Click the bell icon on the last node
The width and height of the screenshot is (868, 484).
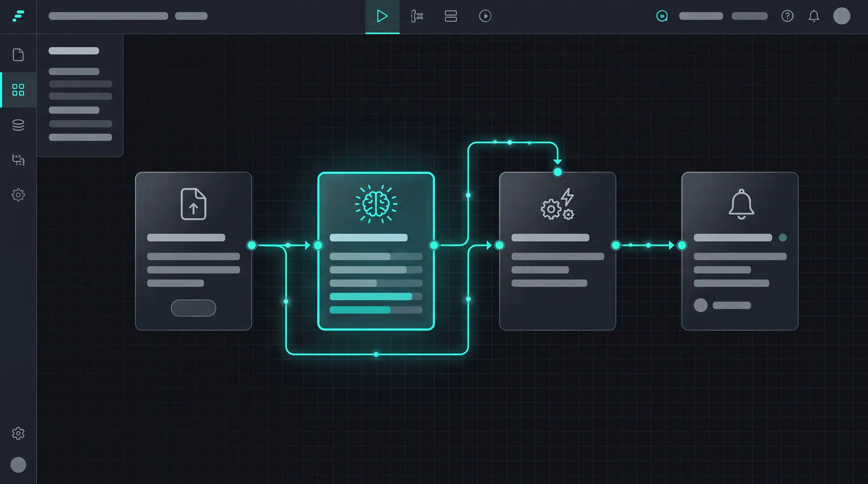pyautogui.click(x=741, y=204)
